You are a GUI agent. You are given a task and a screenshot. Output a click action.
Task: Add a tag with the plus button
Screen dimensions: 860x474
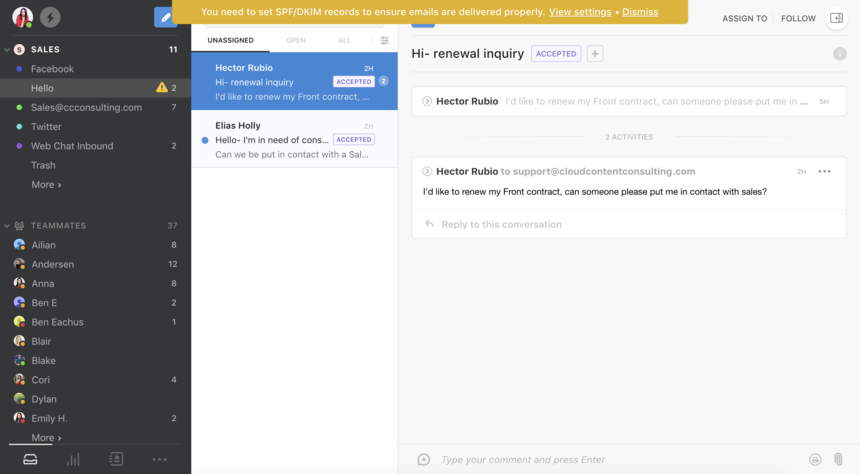coord(595,54)
